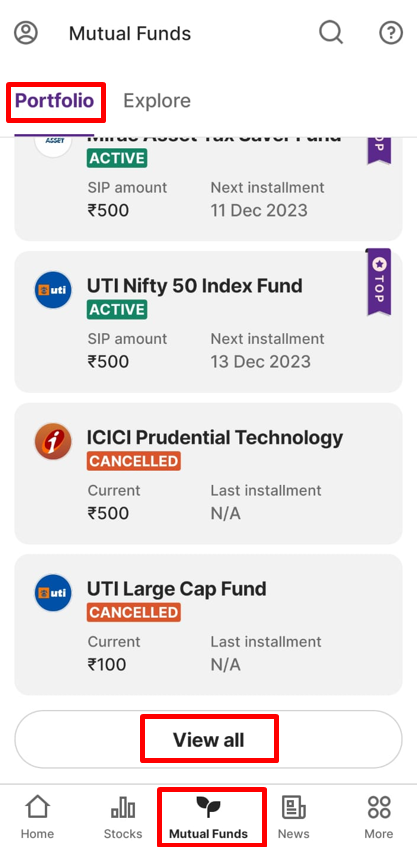Tap the TOP badge on UTI Nifty 50
This screenshot has width=417, height=847.
(x=379, y=281)
